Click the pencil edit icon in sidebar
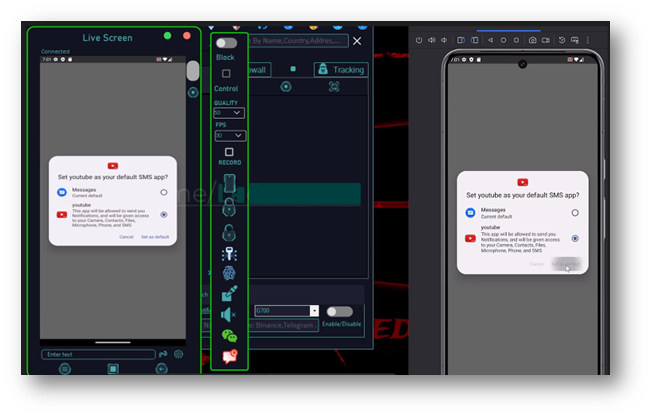Image resolution: width=652 pixels, height=417 pixels. click(x=229, y=294)
